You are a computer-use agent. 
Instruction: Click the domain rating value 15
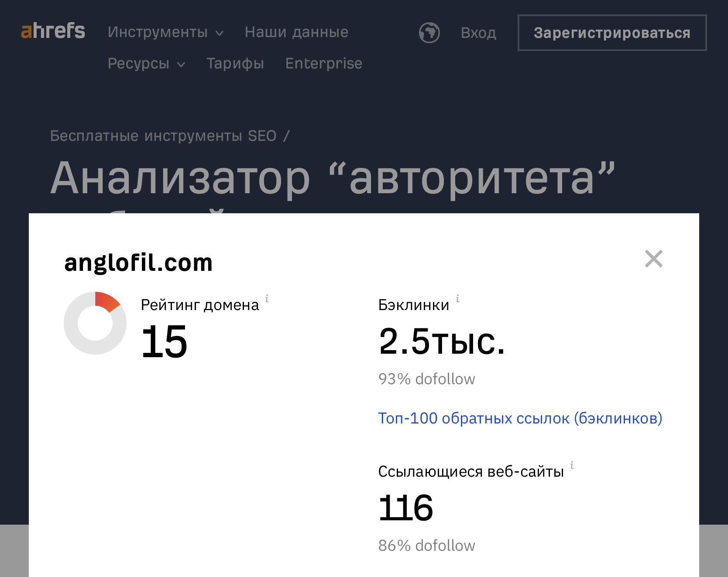(x=165, y=341)
